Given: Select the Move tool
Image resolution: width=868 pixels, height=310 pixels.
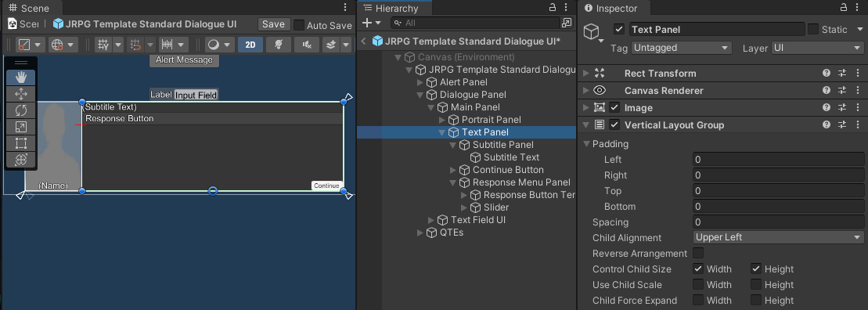Looking at the screenshot, I should coord(21,94).
